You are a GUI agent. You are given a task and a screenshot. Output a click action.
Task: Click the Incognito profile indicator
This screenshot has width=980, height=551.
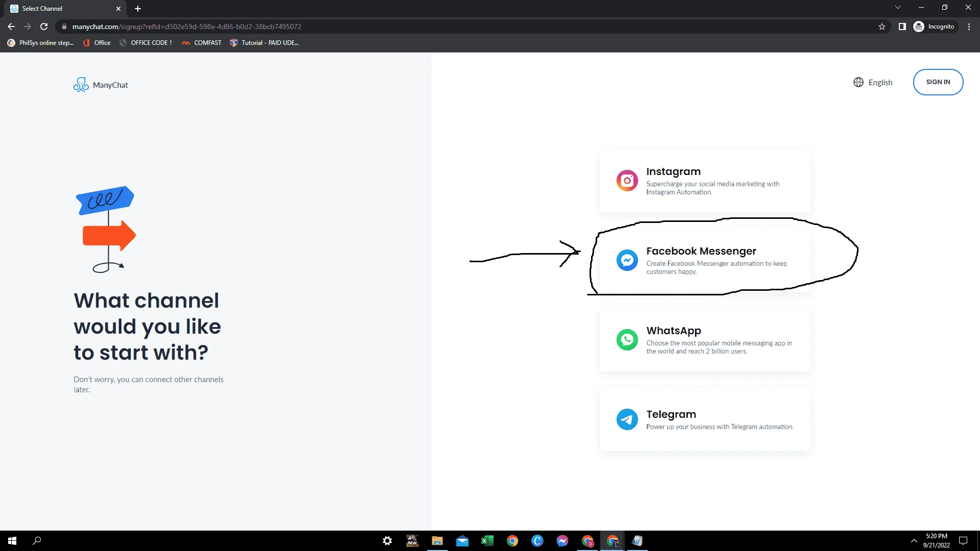click(x=935, y=27)
